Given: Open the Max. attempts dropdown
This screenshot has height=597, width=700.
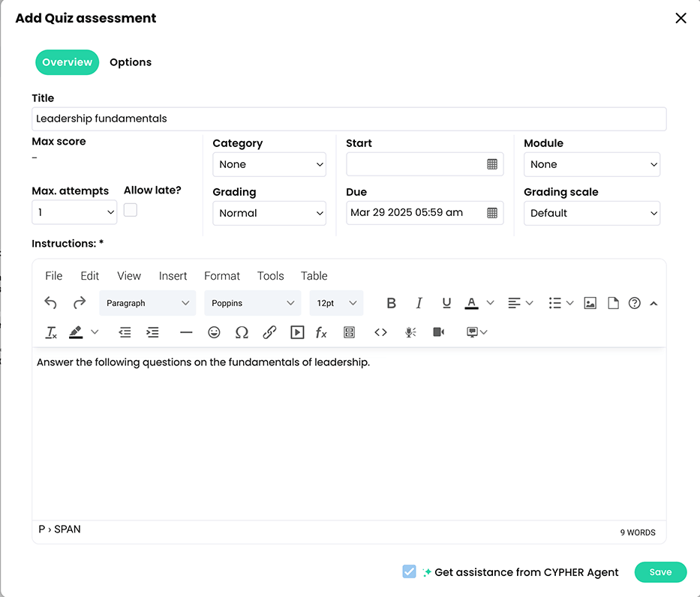Looking at the screenshot, I should (74, 213).
